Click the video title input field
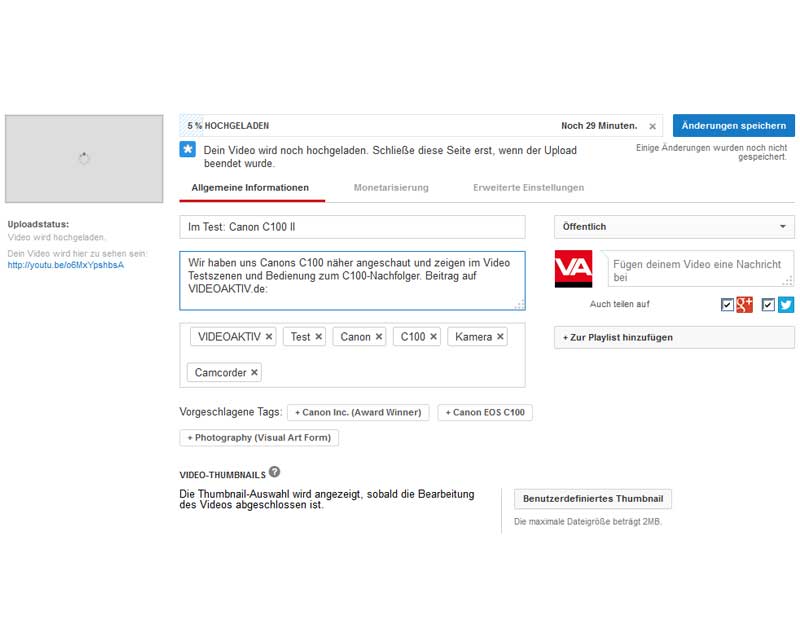Viewport: 800px width, 640px height. (x=352, y=227)
